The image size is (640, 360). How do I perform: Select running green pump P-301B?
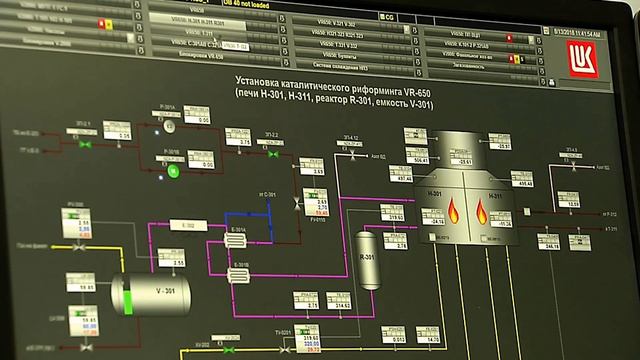tap(173, 171)
